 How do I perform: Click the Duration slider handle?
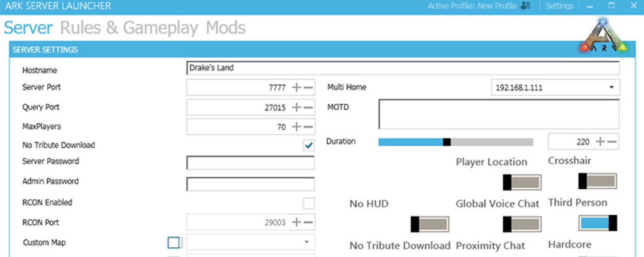pyautogui.click(x=447, y=142)
